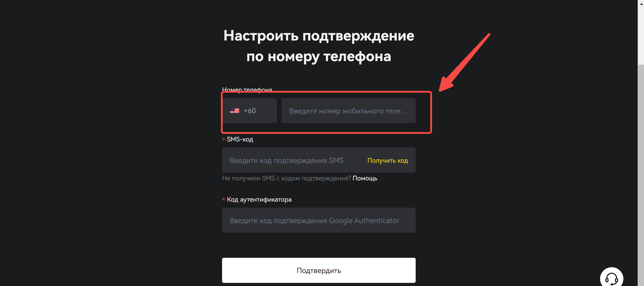The image size is (644, 286).
Task: Focus the Google Authenticator code field
Action: click(x=319, y=220)
